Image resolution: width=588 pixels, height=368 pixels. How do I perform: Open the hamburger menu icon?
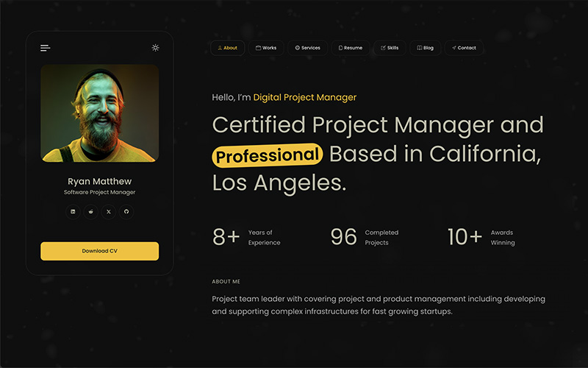[x=46, y=48]
